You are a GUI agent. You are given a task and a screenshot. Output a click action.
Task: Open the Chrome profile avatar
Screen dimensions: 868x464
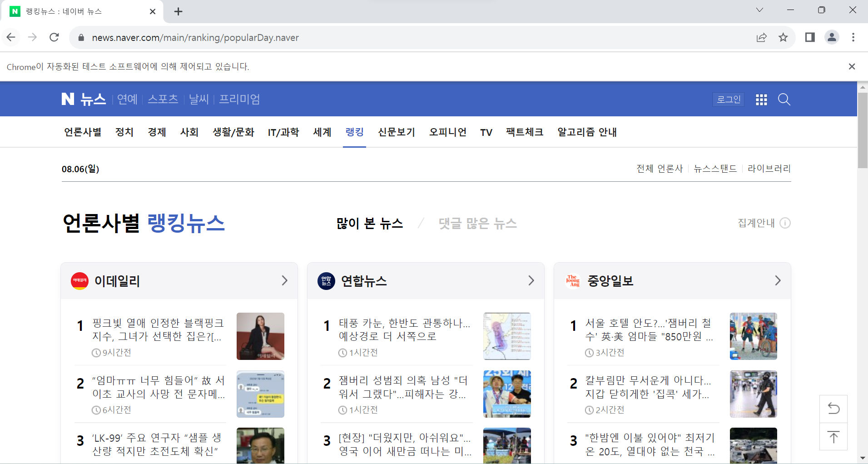(x=832, y=37)
